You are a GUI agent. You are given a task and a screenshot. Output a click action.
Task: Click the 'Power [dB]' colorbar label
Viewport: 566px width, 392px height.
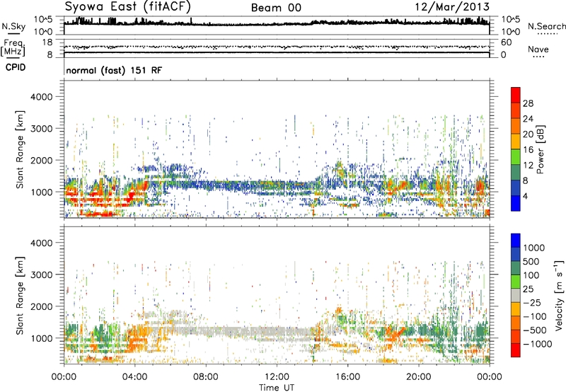coord(540,149)
